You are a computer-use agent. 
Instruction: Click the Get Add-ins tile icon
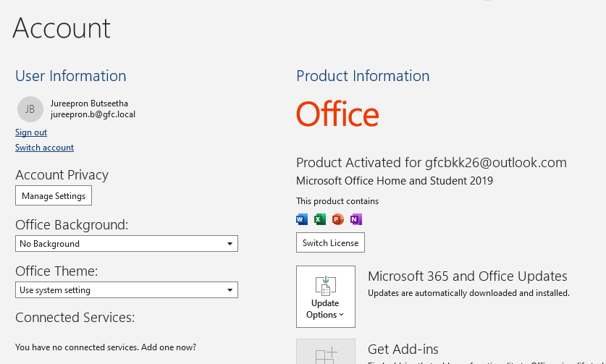click(325, 352)
